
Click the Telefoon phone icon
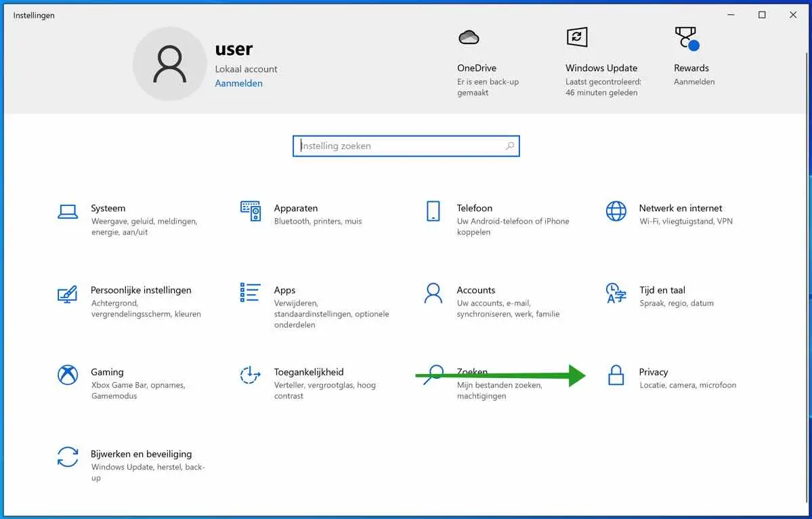coord(433,211)
